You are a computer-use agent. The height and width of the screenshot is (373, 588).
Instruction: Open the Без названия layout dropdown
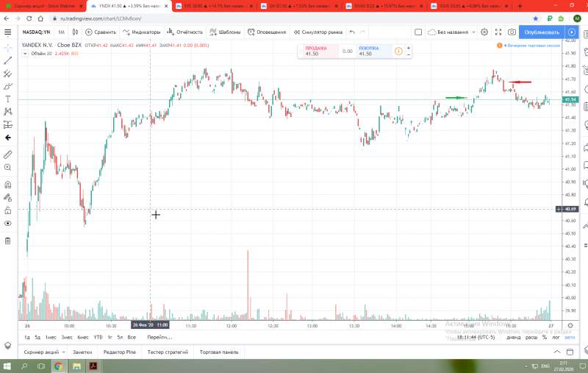(x=451, y=32)
